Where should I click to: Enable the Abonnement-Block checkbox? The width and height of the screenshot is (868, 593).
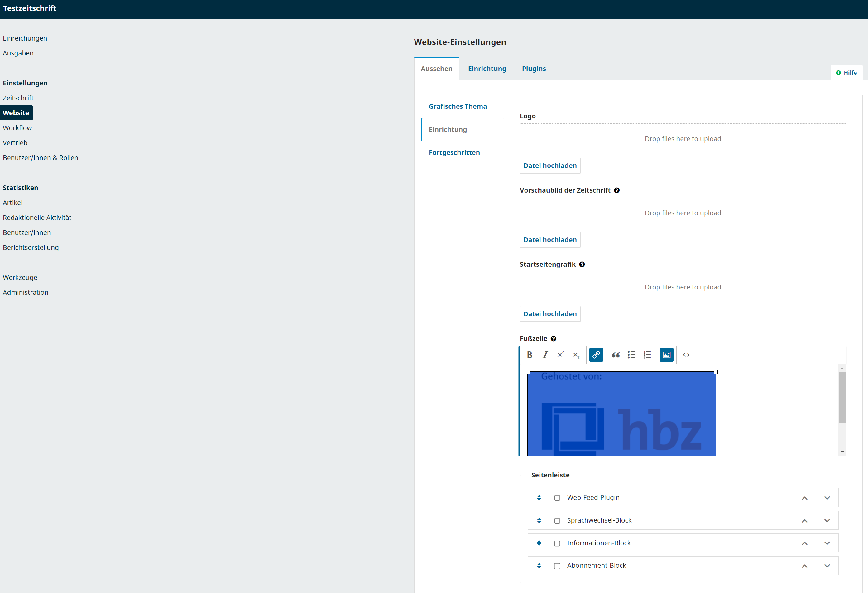(x=557, y=566)
